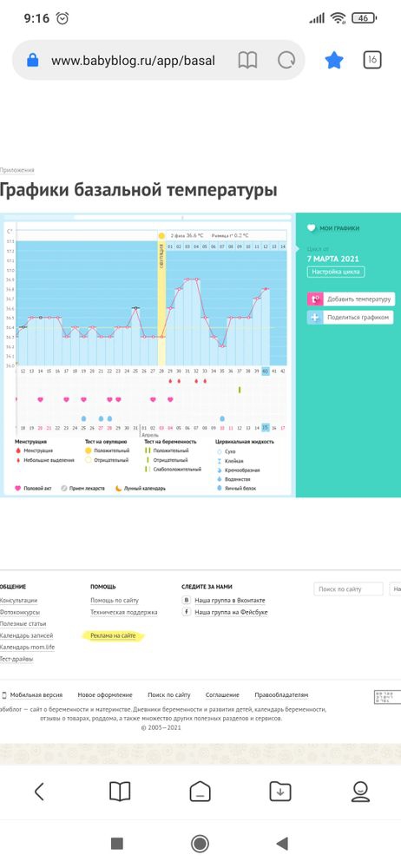
Task: Click the Лунный календарь moon legend icon
Action: point(119,488)
